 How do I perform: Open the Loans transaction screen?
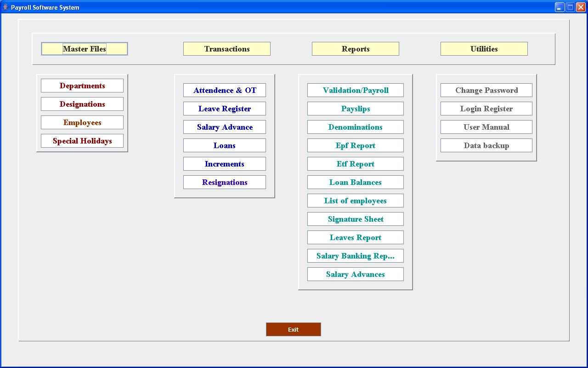(224, 145)
